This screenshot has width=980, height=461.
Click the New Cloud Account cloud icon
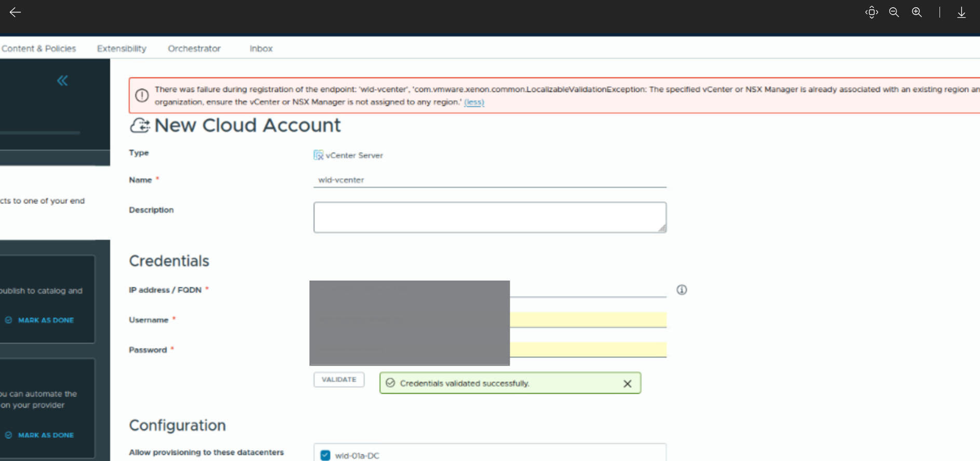point(140,125)
